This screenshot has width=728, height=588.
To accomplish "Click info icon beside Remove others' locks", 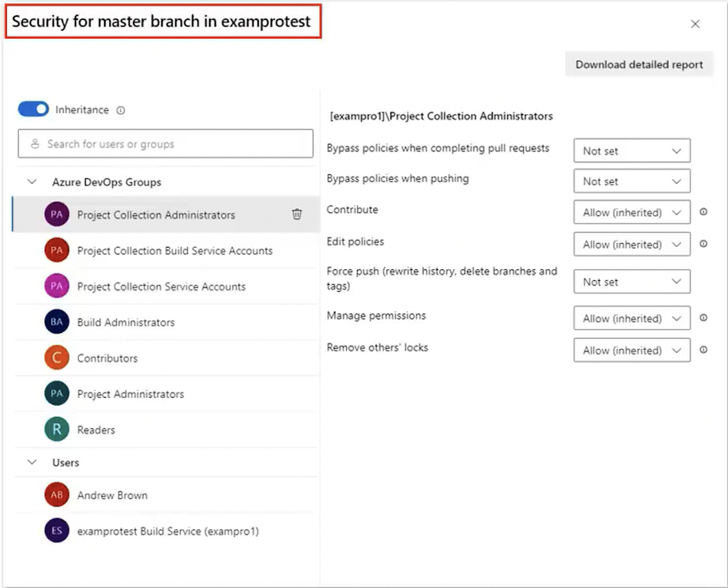I will (703, 350).
